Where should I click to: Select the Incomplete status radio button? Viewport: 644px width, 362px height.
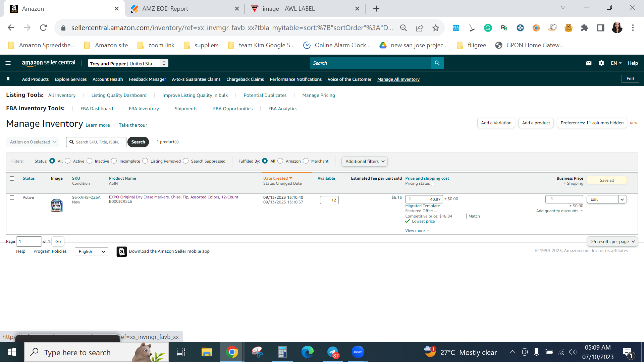tap(114, 161)
